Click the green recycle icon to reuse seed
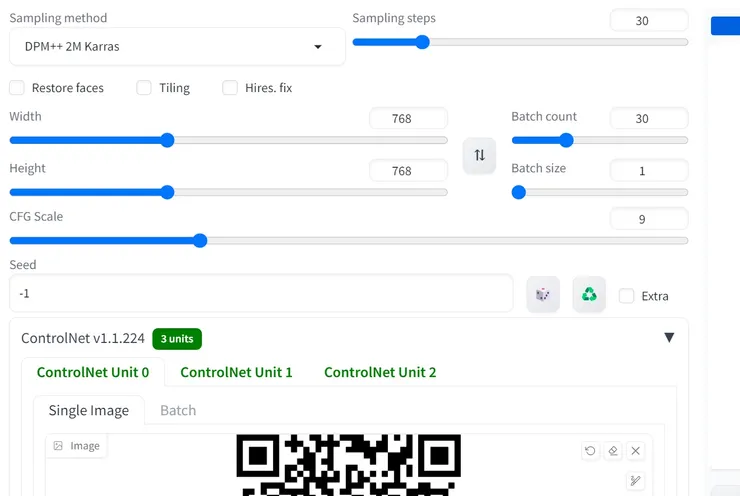 589,294
